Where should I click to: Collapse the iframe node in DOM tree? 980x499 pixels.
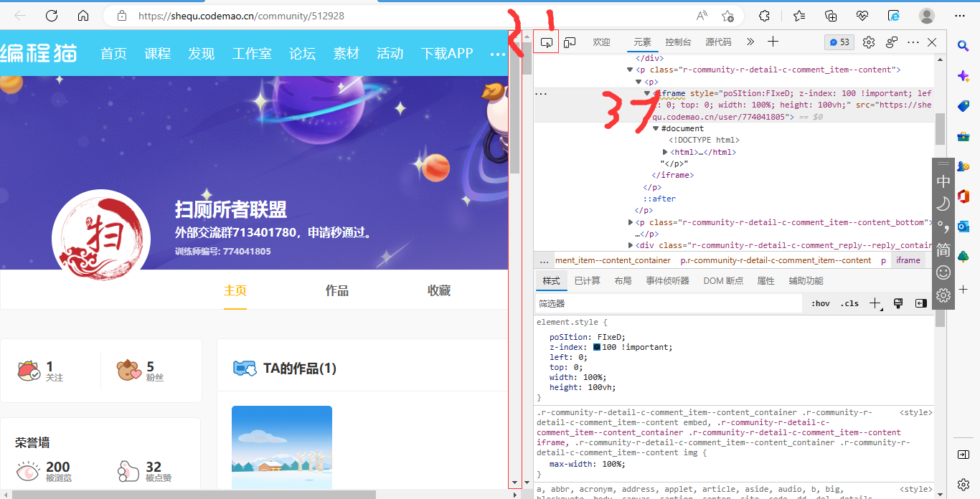click(x=647, y=93)
